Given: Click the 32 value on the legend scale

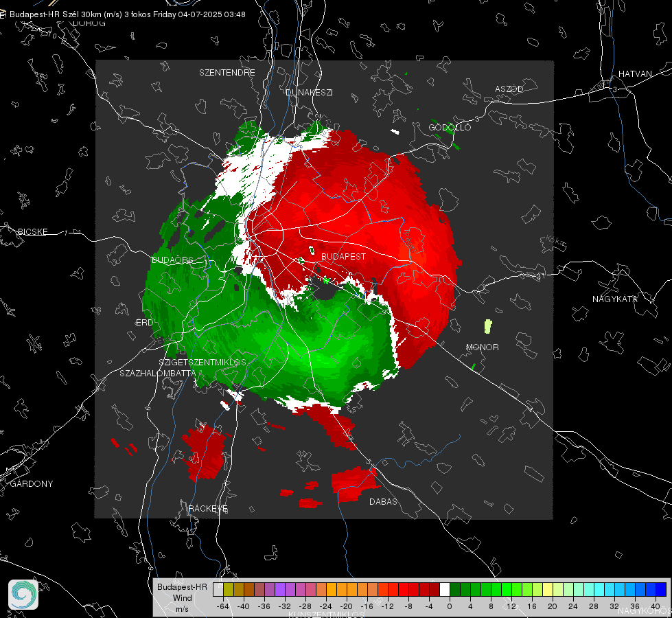Looking at the screenshot, I should (614, 606).
